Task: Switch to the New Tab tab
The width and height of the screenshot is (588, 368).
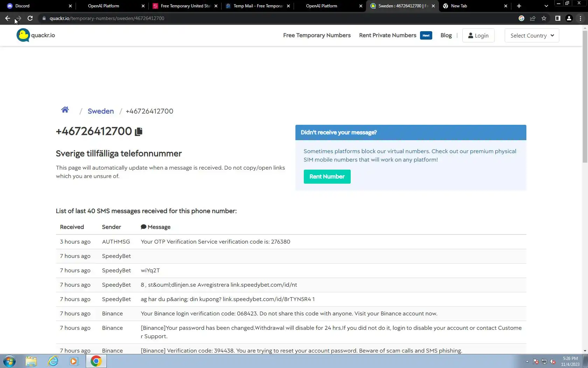Action: click(475, 6)
